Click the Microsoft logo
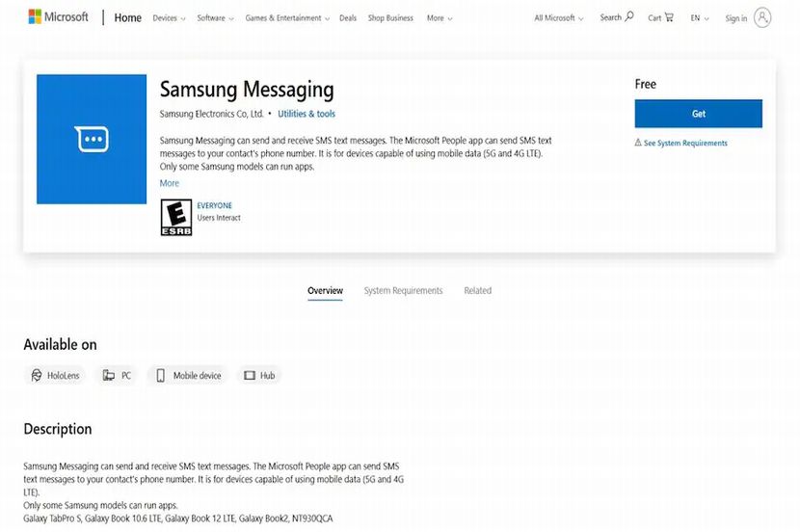Viewport: 800px width, 532px height. click(x=58, y=16)
